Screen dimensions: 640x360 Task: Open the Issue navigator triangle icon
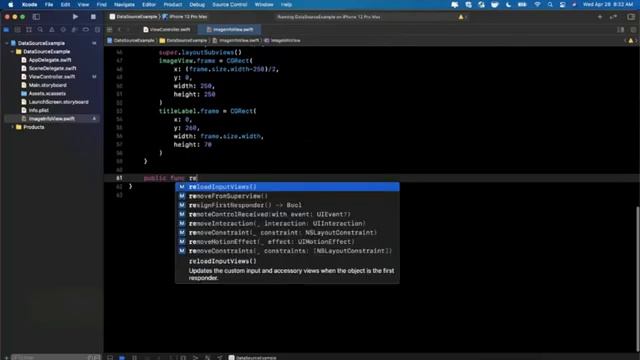(51, 29)
